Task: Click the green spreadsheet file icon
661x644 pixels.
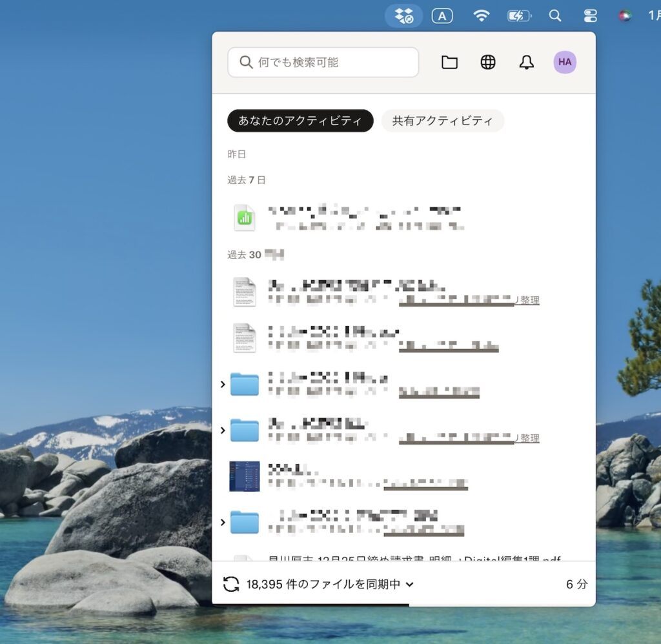Action: (x=245, y=218)
